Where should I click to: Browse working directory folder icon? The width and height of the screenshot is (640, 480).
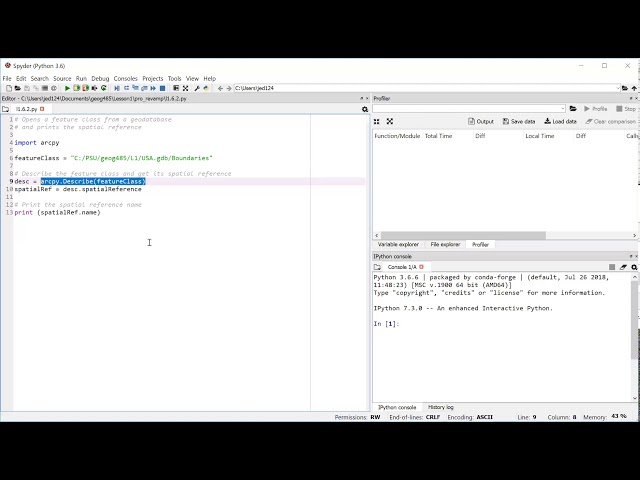(624, 88)
